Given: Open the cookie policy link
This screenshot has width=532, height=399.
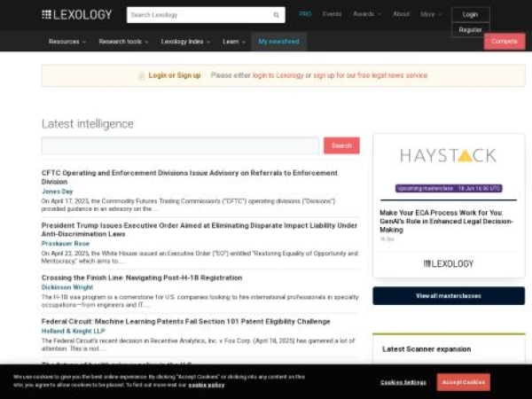Looking at the screenshot, I should [x=207, y=385].
